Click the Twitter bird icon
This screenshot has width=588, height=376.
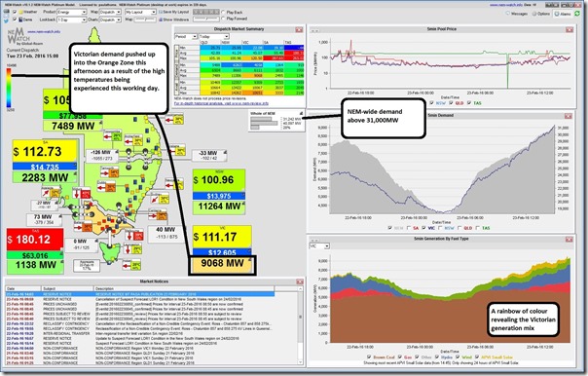coord(7,20)
